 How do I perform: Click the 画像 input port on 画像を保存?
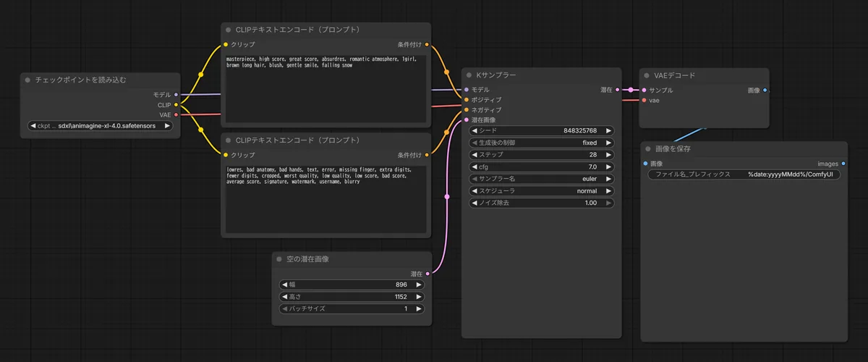tap(644, 164)
